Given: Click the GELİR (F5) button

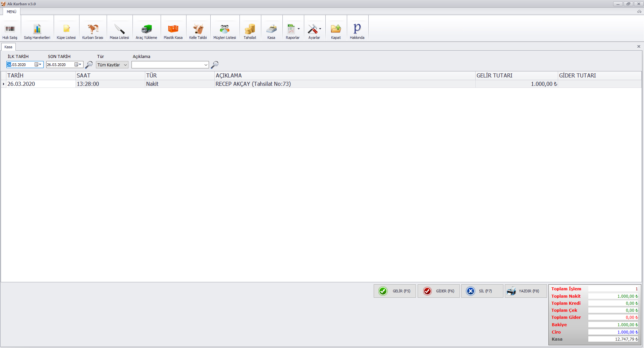Looking at the screenshot, I should pyautogui.click(x=395, y=291).
